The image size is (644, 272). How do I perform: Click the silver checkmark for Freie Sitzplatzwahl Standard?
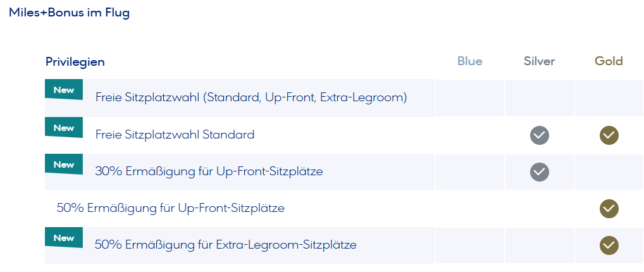tap(540, 135)
